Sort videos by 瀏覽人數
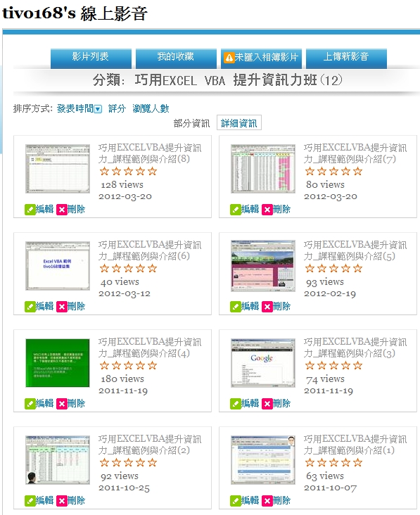 click(151, 108)
